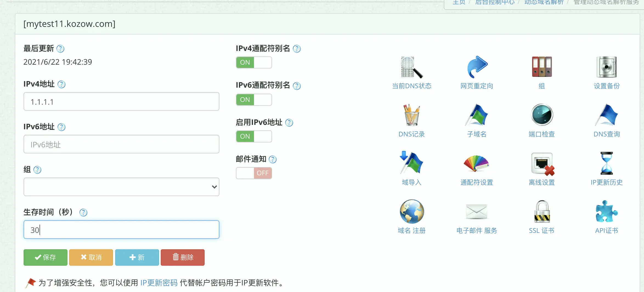The height and width of the screenshot is (292, 644).
Task: Open the 设置备份 safe icon
Action: [x=606, y=67]
